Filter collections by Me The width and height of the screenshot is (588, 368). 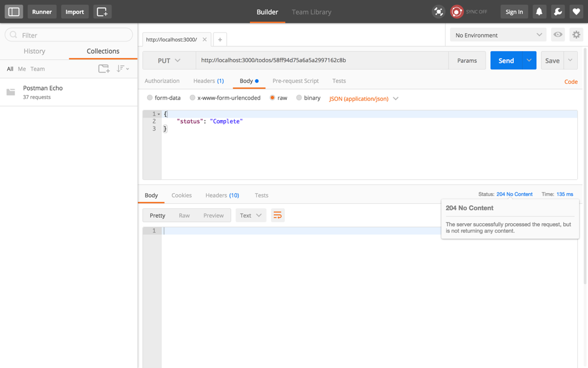click(x=22, y=69)
